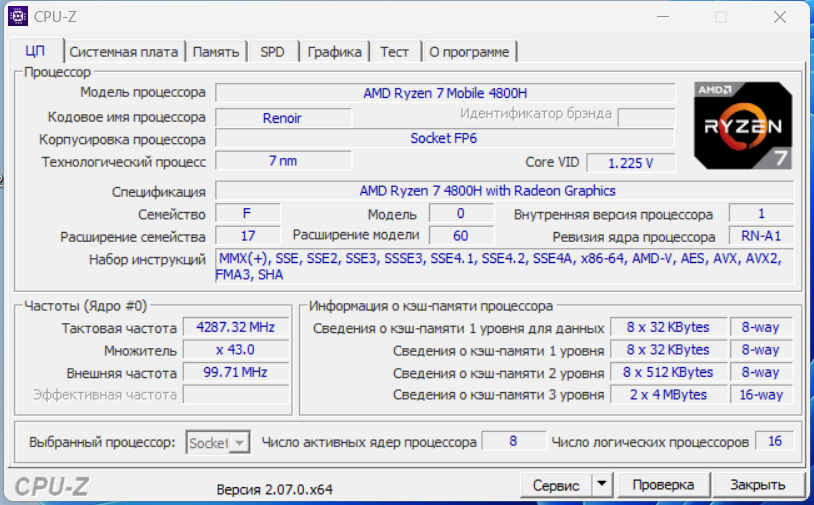
Task: Switch to the Системная плата tab
Action: tap(124, 52)
